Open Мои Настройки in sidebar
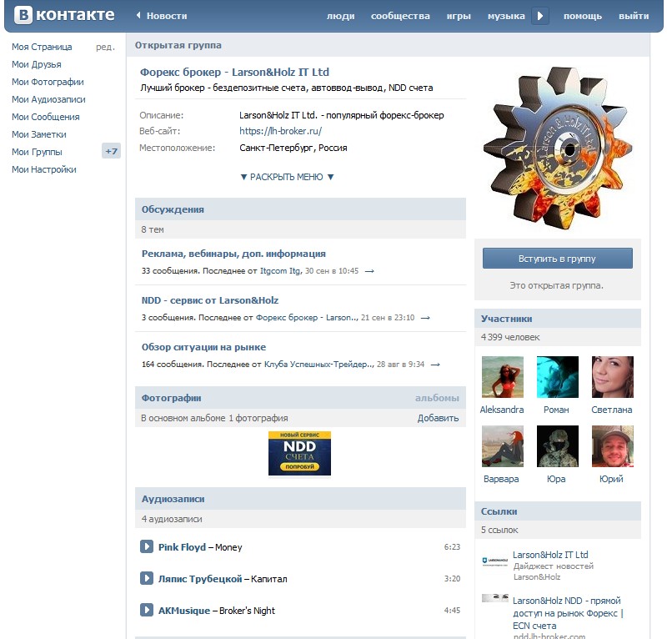 point(43,170)
